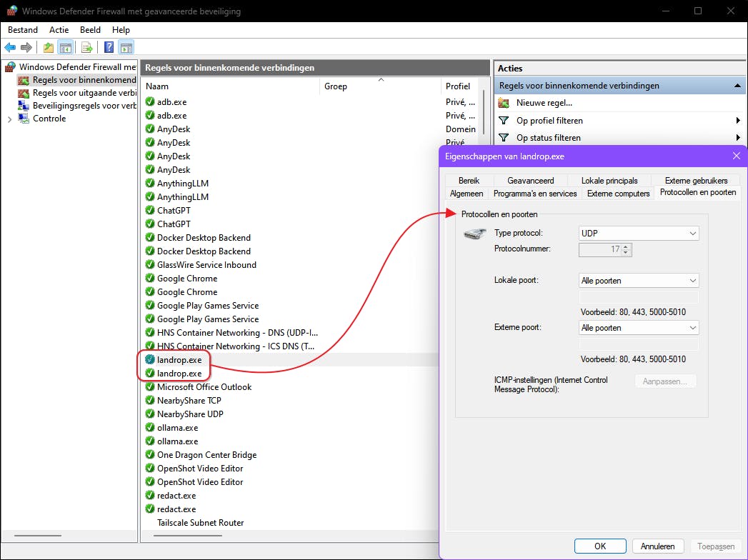
Task: Click the Forward arrow toolbar icon
Action: [x=26, y=47]
